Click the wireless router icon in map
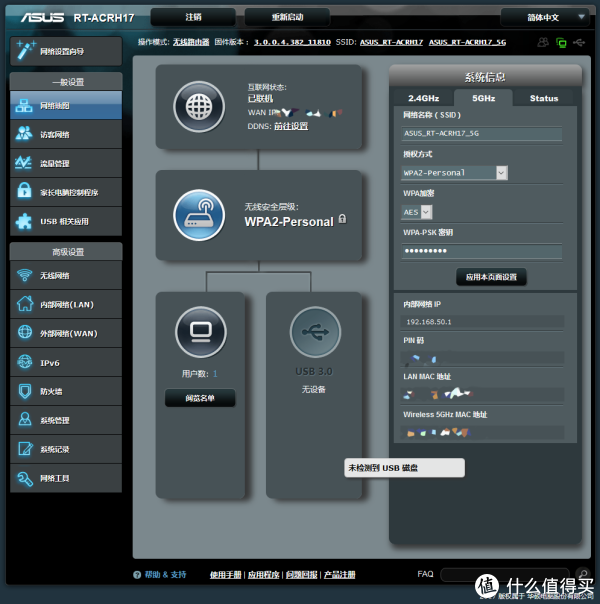This screenshot has width=600, height=604. [199, 215]
